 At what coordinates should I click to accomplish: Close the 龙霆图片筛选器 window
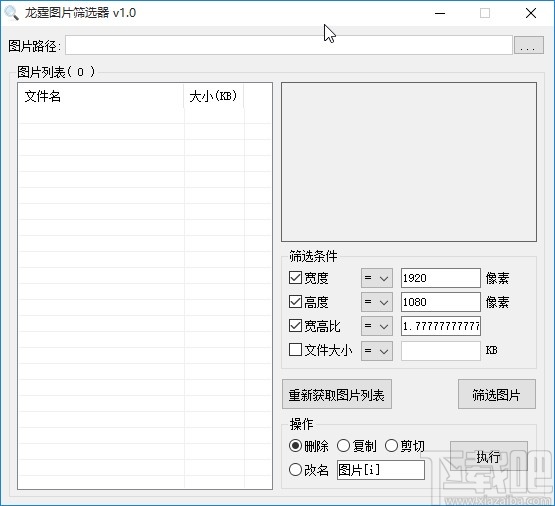(x=531, y=13)
